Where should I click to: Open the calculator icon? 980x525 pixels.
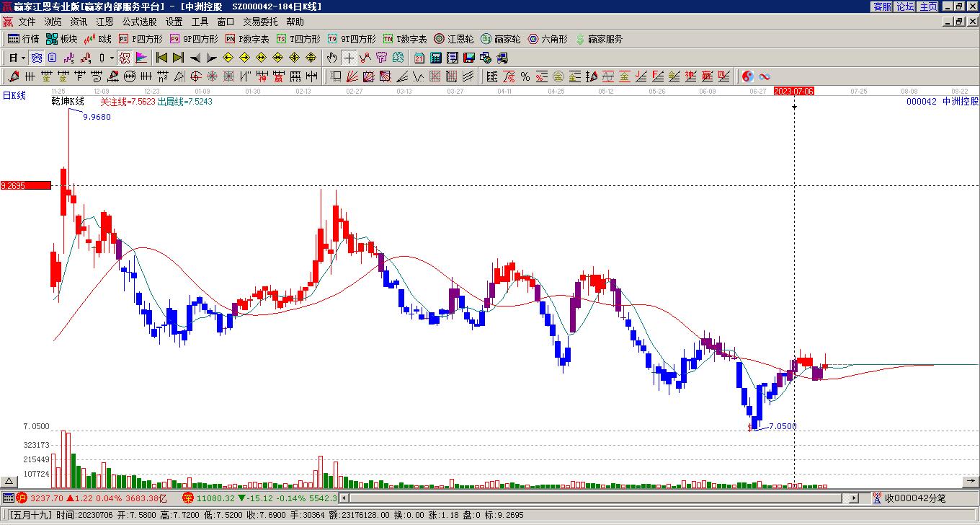click(436, 58)
